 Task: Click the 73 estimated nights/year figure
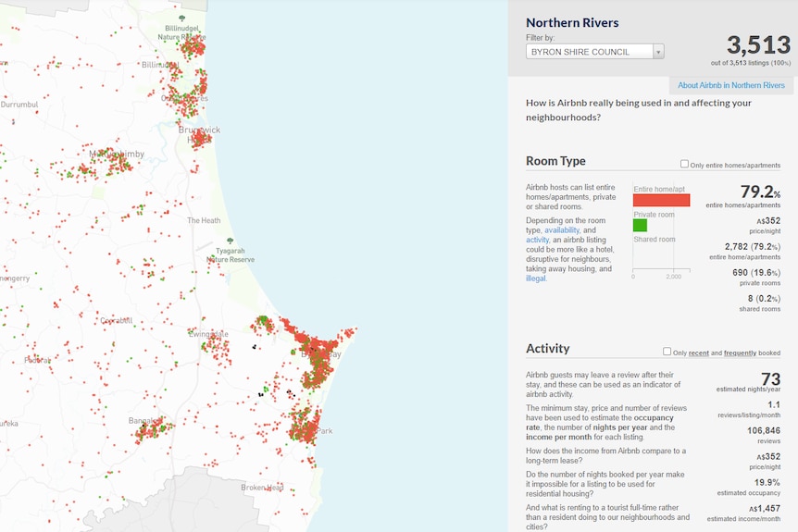click(770, 379)
